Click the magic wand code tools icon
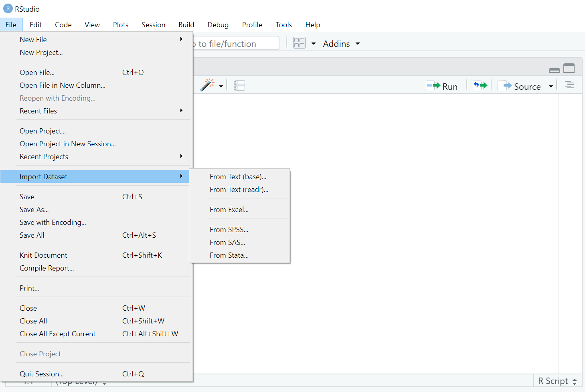The image size is (585, 392). point(208,85)
